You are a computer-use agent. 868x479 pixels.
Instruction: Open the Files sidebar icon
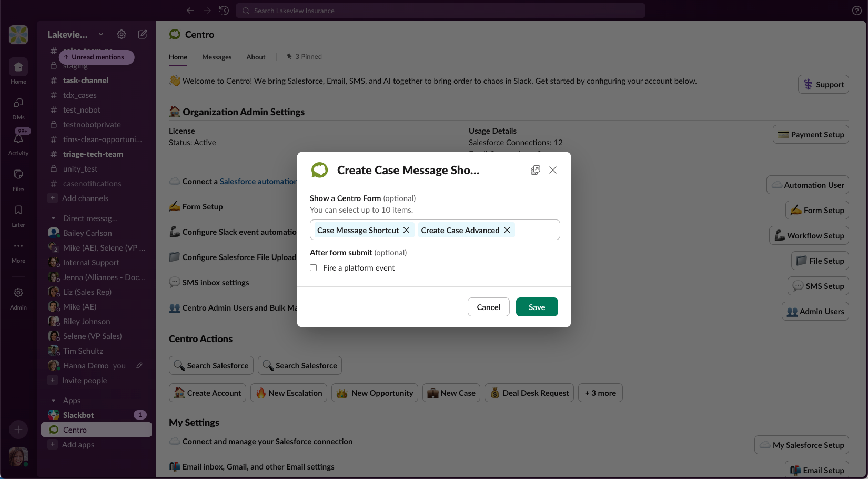coord(18,175)
